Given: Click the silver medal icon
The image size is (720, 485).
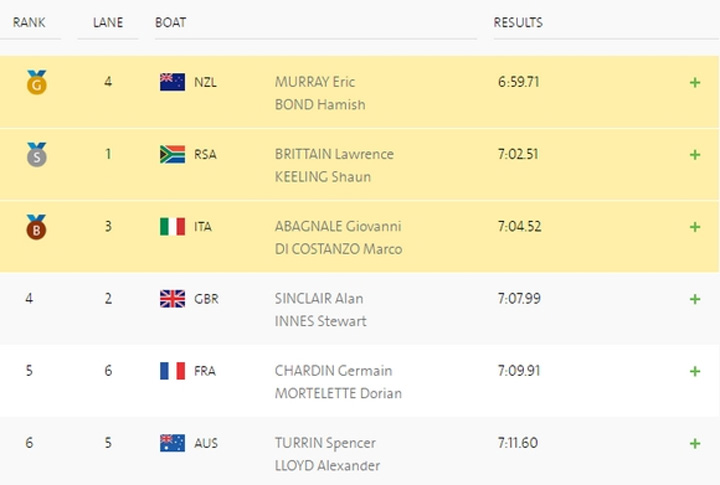Looking at the screenshot, I should coord(37,154).
